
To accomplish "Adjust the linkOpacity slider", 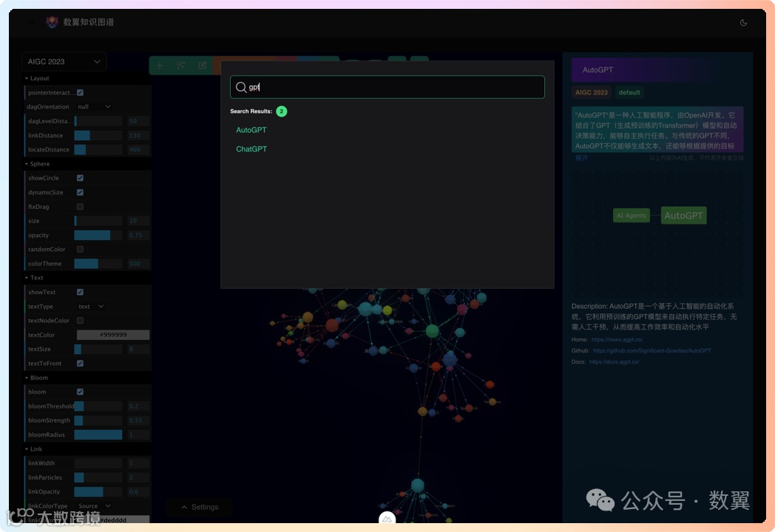I will (x=98, y=491).
